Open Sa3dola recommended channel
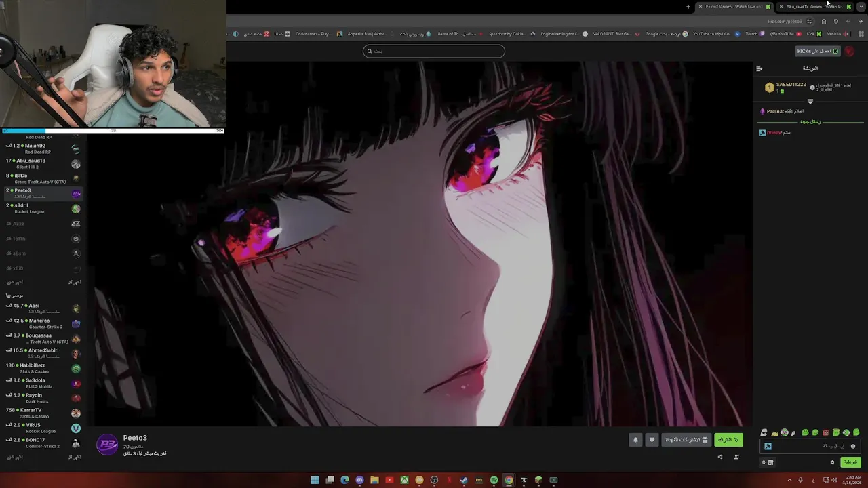This screenshot has width=868, height=488. coord(43,383)
